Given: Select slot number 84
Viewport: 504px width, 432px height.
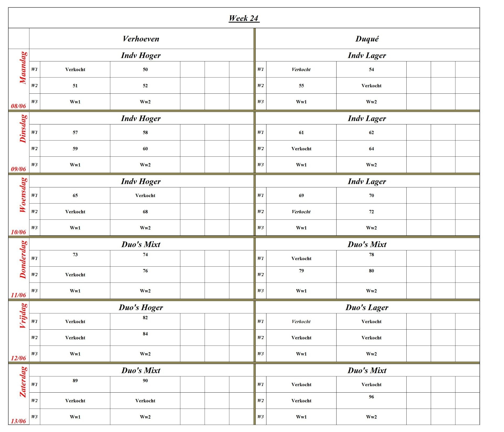Looking at the screenshot, I should pyautogui.click(x=145, y=334).
